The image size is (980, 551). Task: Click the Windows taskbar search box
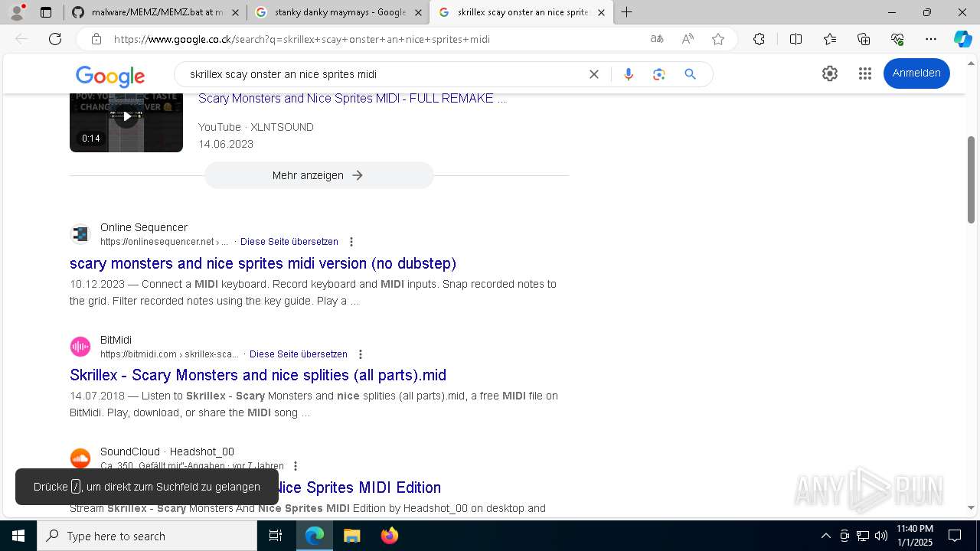[147, 536]
